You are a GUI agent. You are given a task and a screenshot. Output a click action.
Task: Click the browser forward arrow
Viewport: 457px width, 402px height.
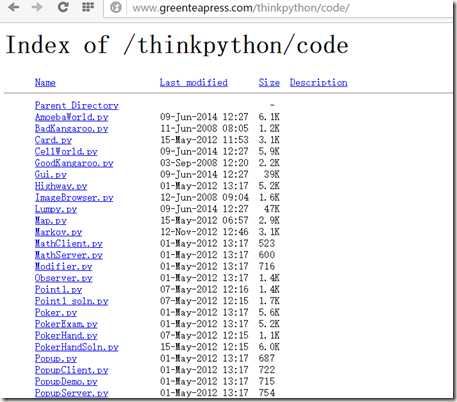click(37, 7)
